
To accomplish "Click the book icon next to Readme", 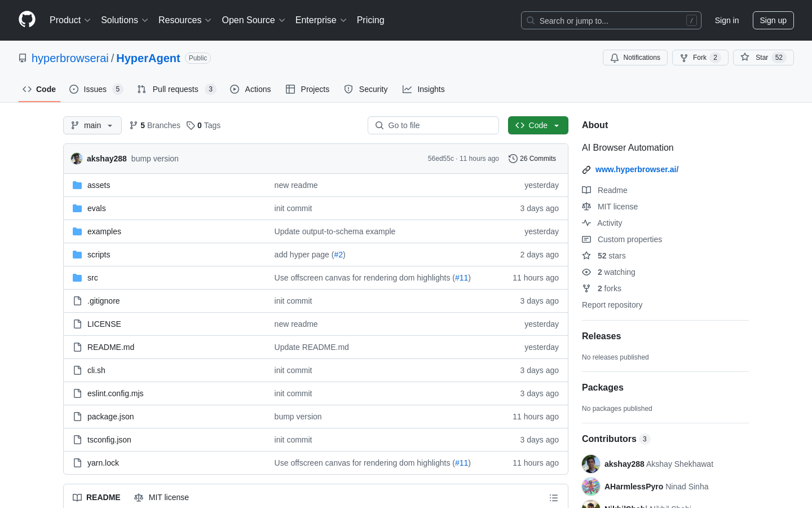I will pyautogui.click(x=586, y=190).
